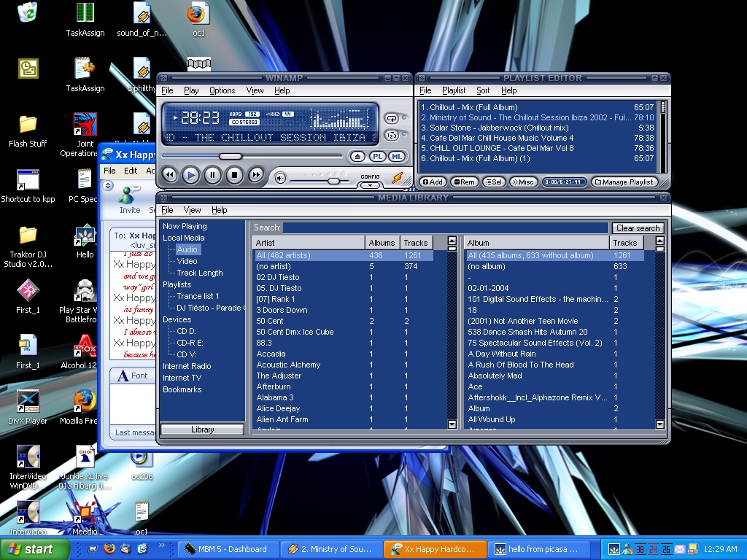Screen dimensions: 747x560
Task: Open the Manage Playlist dropdown
Action: click(624, 182)
